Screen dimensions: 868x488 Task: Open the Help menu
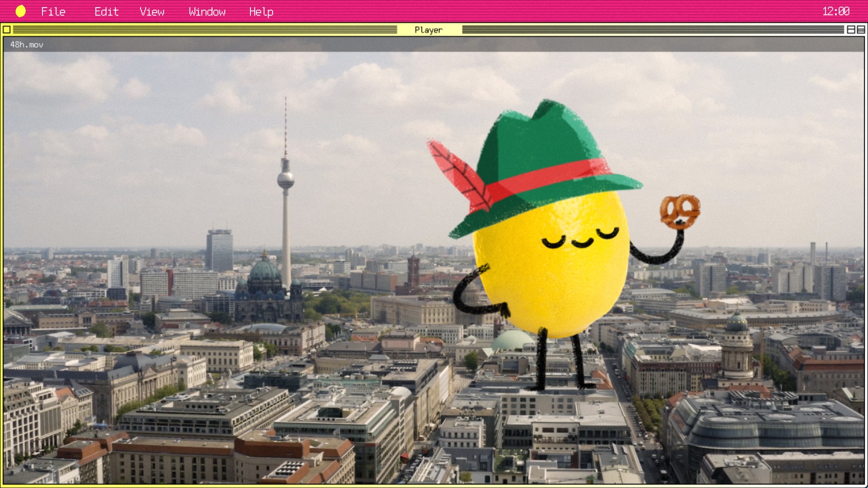point(261,12)
